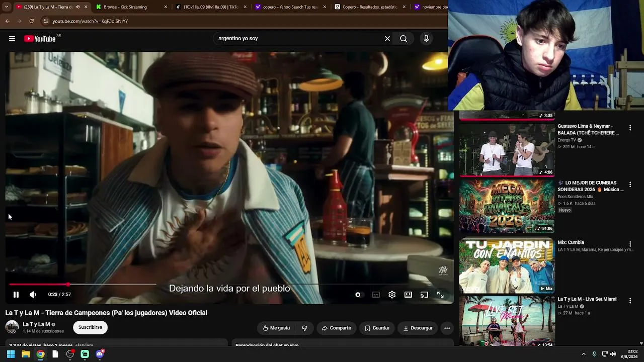Open the Tu Jardin Con Enanitos mix thumbnail
Screen dimensions: 644x362
(507, 266)
